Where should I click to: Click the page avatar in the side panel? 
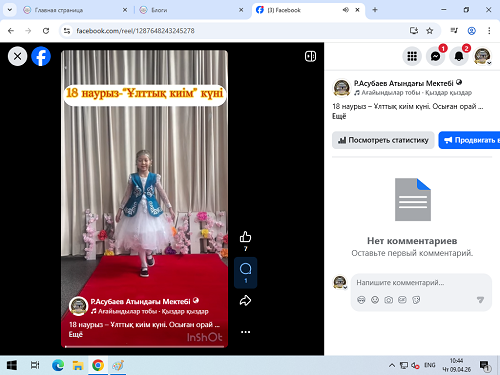(x=342, y=88)
